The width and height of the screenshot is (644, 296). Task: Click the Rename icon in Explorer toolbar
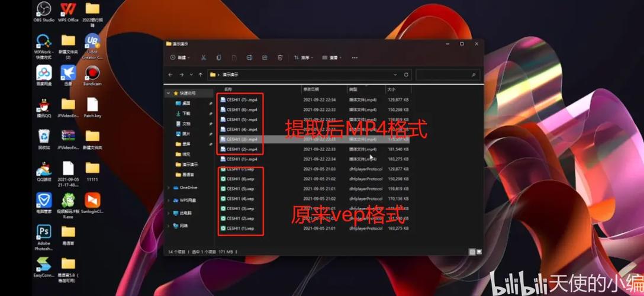coord(249,58)
